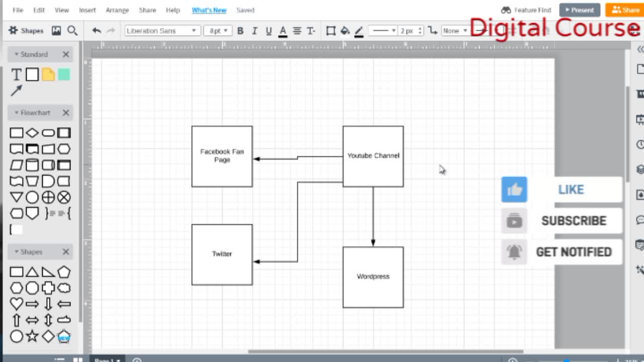Open the View menu
Viewport: 644px width, 362px height.
(x=61, y=10)
